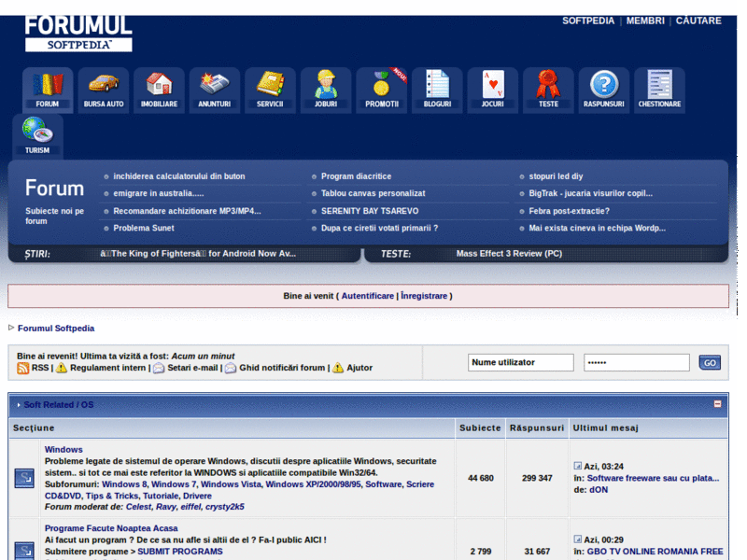
Task: Open topic 'inchiderea calculatorului din buton'
Action: (x=179, y=176)
